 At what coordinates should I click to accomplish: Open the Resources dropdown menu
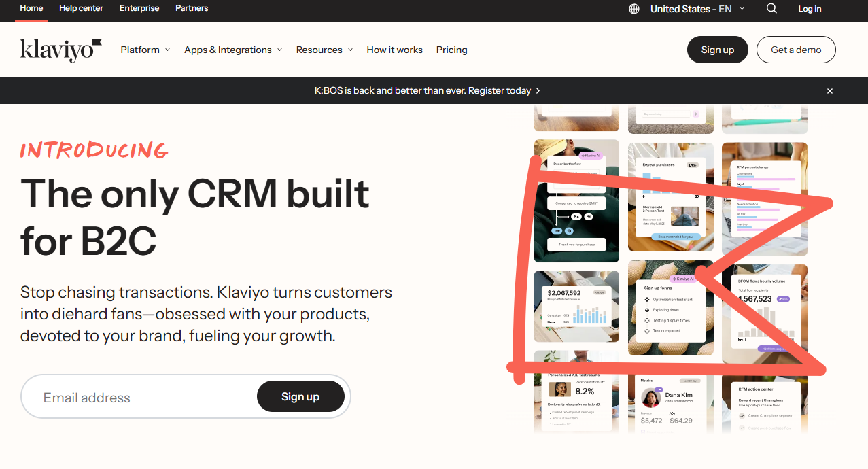tap(325, 50)
